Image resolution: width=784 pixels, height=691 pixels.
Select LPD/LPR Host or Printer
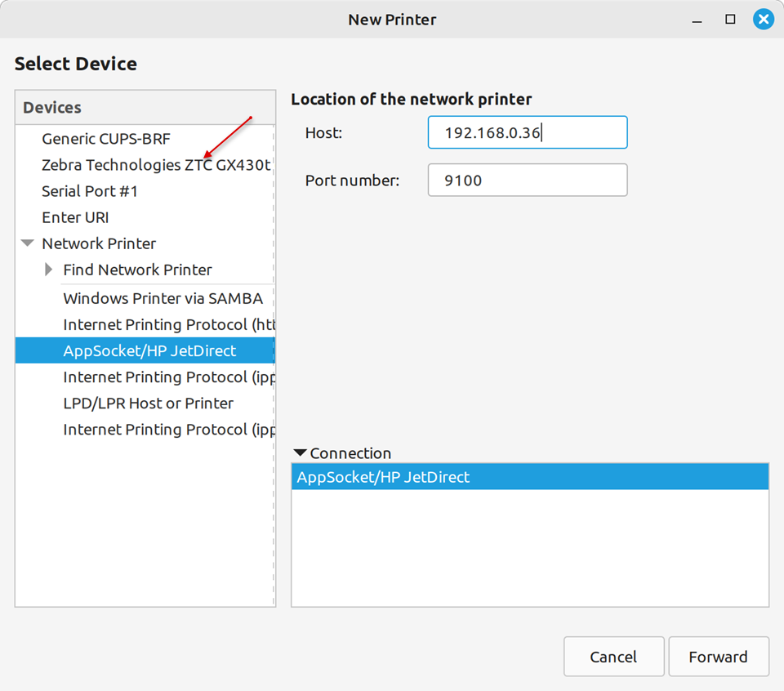click(148, 403)
